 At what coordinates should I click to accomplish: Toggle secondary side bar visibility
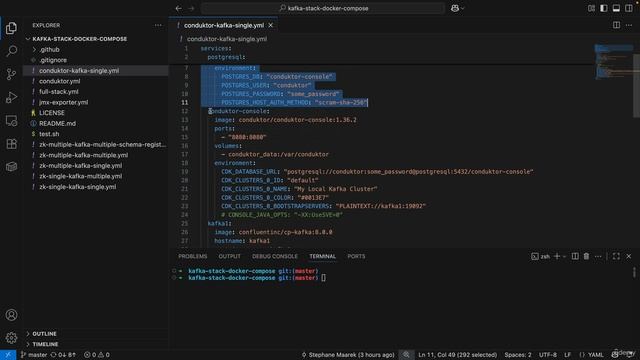pos(629,8)
